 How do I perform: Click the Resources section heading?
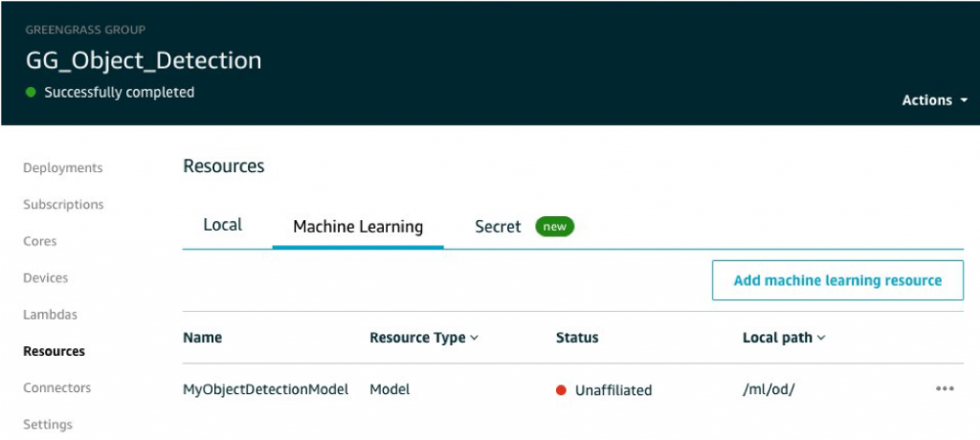[224, 166]
